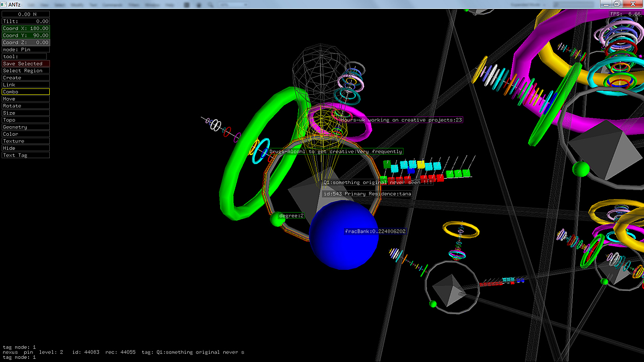The height and width of the screenshot is (362, 644).
Task: Choose the Geometry menu entry
Action: coord(26,127)
